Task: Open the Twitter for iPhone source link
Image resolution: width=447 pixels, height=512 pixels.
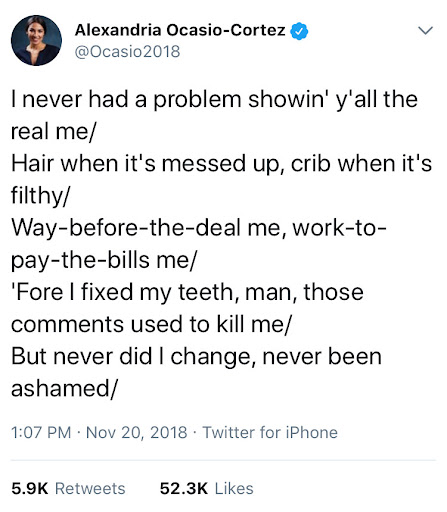Action: [270, 432]
